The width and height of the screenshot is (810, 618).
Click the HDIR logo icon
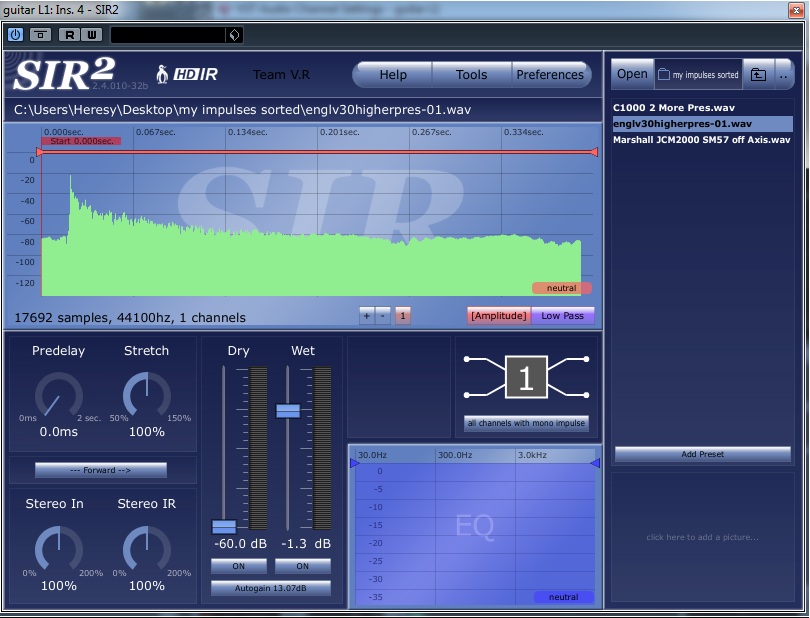tap(187, 74)
